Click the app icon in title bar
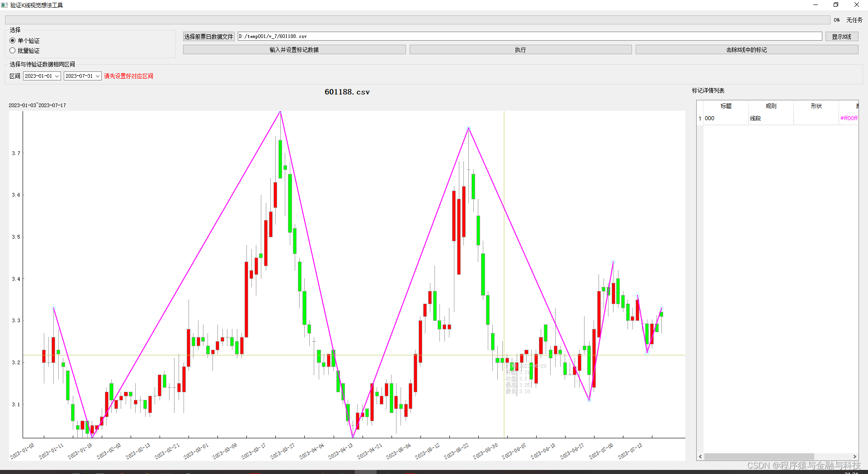 tap(5, 5)
